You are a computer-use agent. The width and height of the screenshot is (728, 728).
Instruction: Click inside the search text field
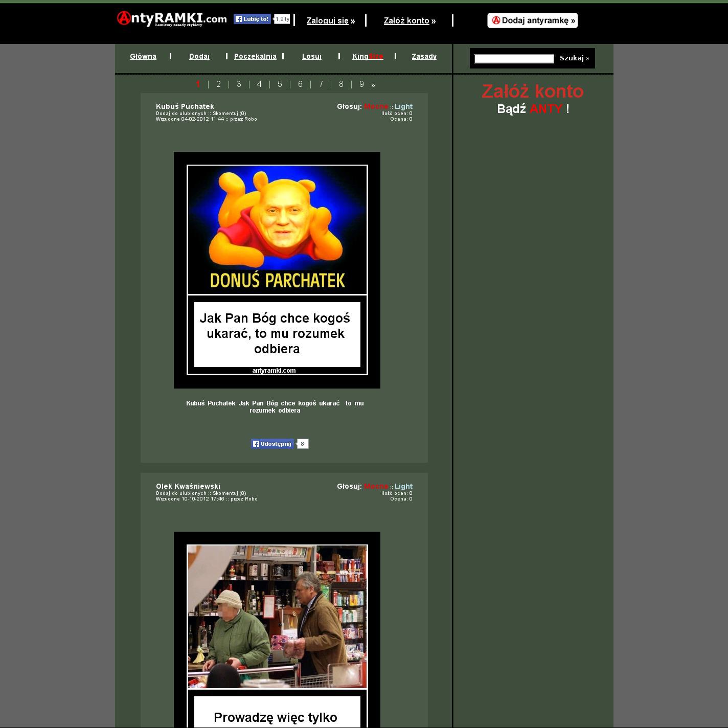click(x=514, y=59)
